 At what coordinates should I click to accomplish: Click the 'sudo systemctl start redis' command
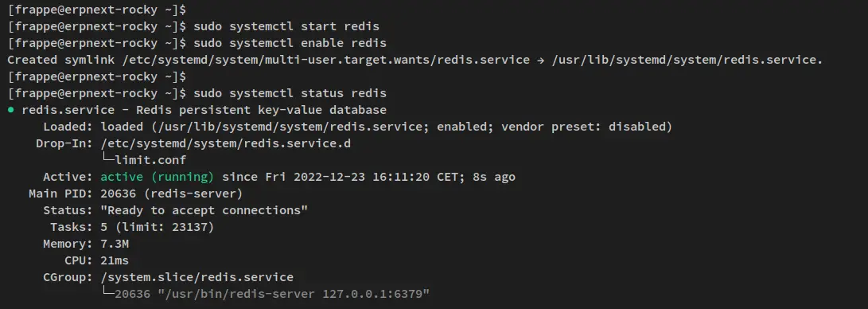(286, 26)
